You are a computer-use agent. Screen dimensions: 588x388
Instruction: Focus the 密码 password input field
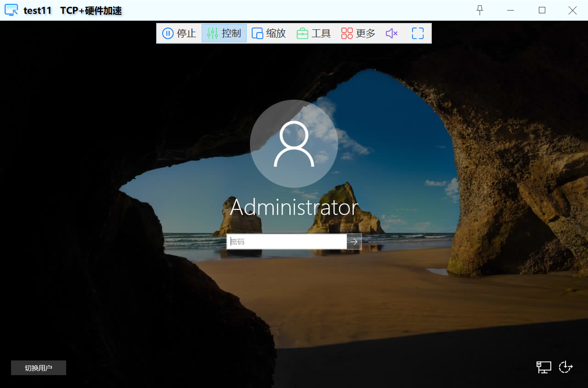coord(287,242)
